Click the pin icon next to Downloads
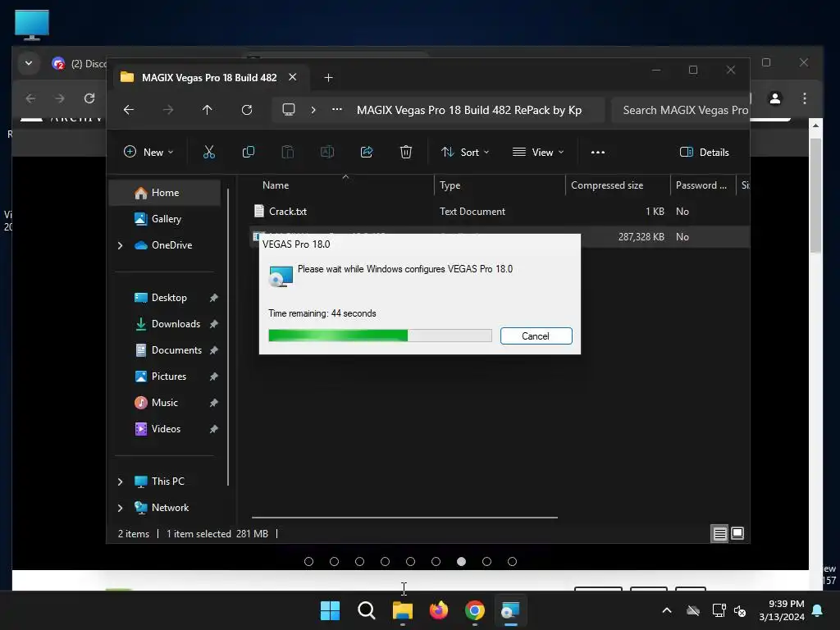This screenshot has width=840, height=630. click(213, 324)
